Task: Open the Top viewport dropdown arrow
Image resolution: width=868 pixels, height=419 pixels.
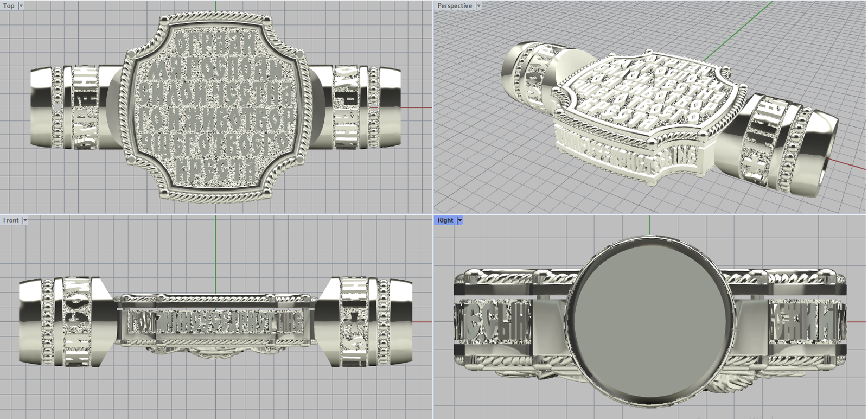Action: (x=21, y=6)
